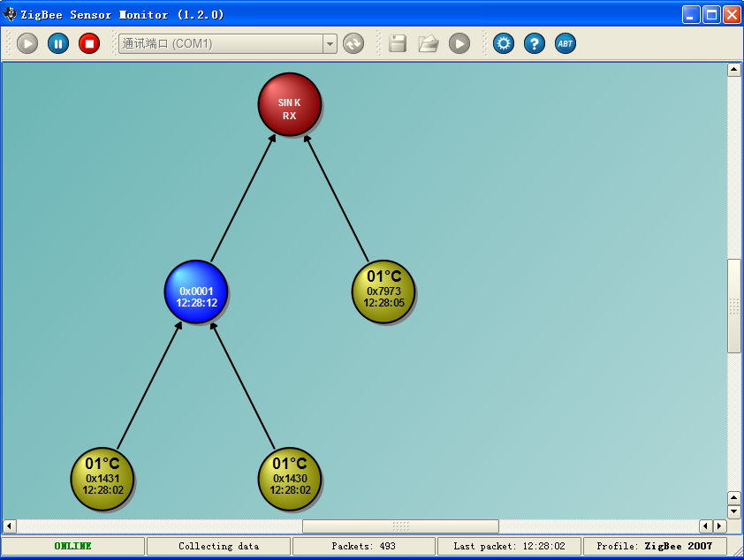Click the open folder icon

click(429, 43)
